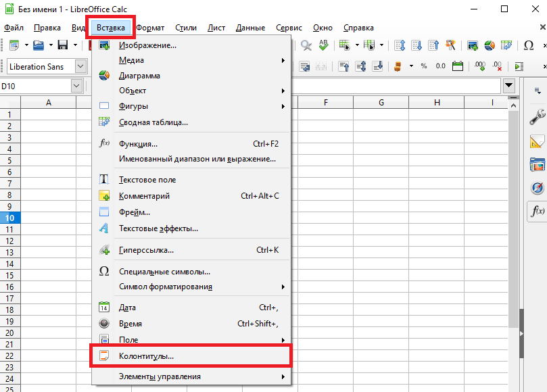Click the Omega special character toolbar icon
Viewport: 547px width, 392px height.
click(x=529, y=45)
